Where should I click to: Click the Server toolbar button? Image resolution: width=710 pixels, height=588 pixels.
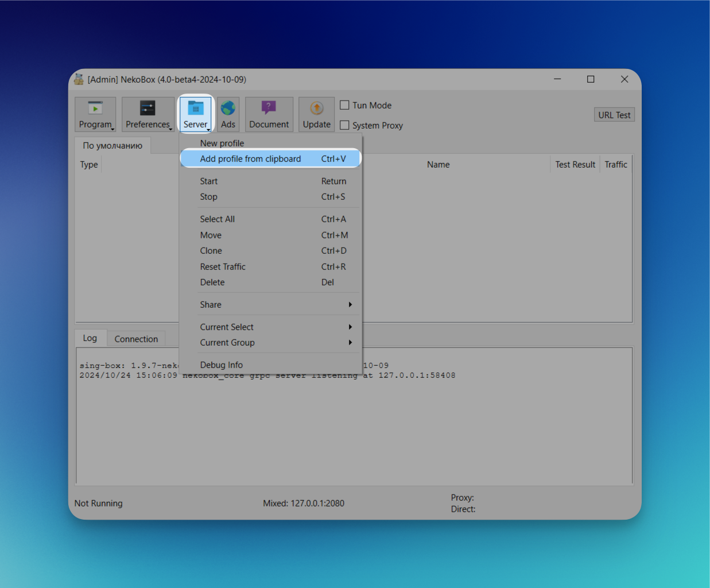[196, 114]
